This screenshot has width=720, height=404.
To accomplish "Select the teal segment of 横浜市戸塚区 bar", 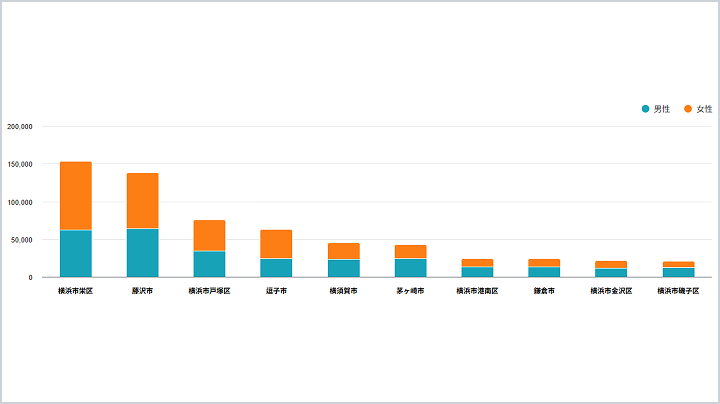I will click(209, 264).
